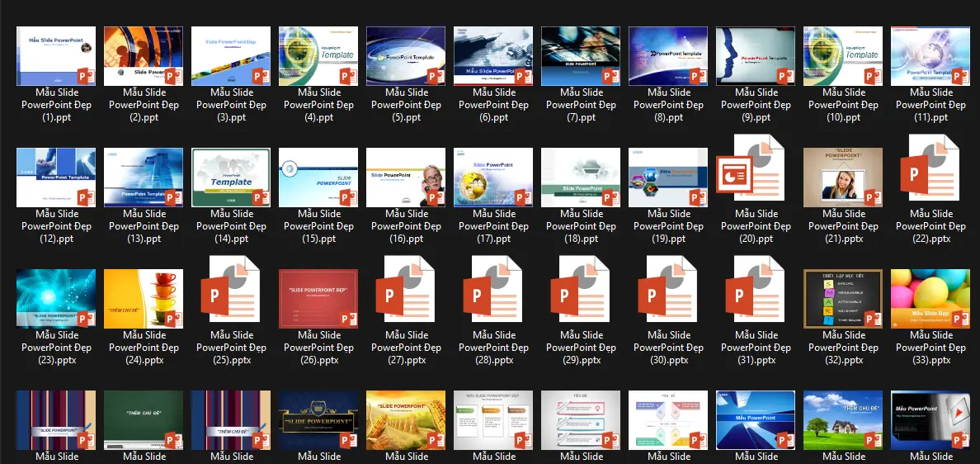
Task: Click file name Mẫu Slide PowerPoint Đẹp (25).pptx
Action: click(231, 348)
